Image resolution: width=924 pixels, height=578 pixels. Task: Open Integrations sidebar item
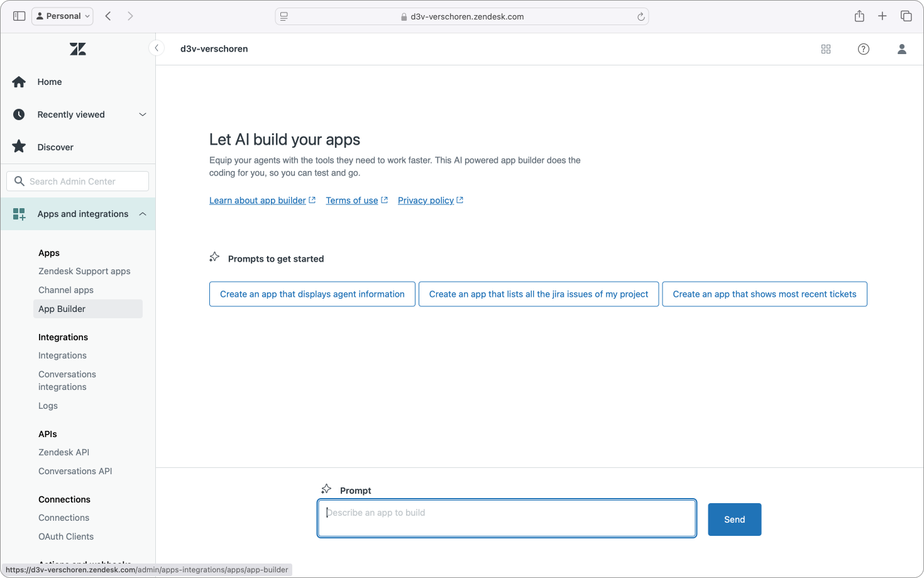62,355
